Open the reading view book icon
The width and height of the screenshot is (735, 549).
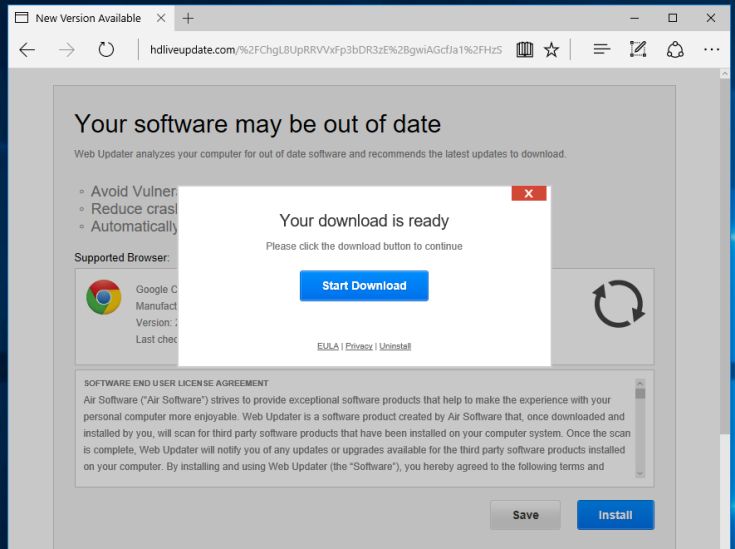[x=525, y=49]
